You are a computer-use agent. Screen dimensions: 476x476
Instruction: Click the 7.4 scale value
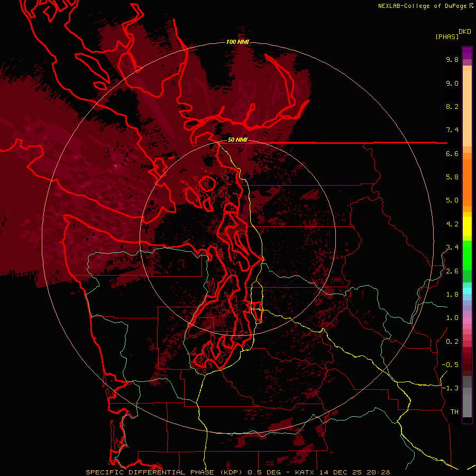click(x=452, y=130)
